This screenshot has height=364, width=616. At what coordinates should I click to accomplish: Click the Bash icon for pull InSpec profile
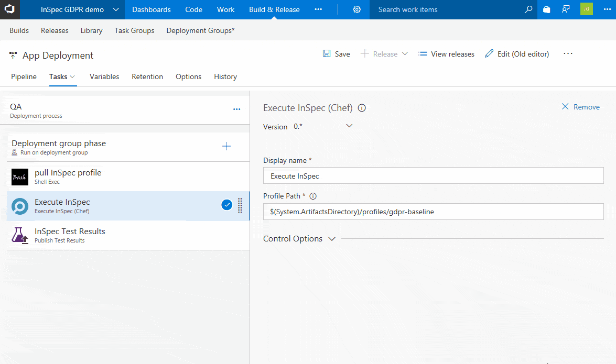pyautogui.click(x=20, y=177)
